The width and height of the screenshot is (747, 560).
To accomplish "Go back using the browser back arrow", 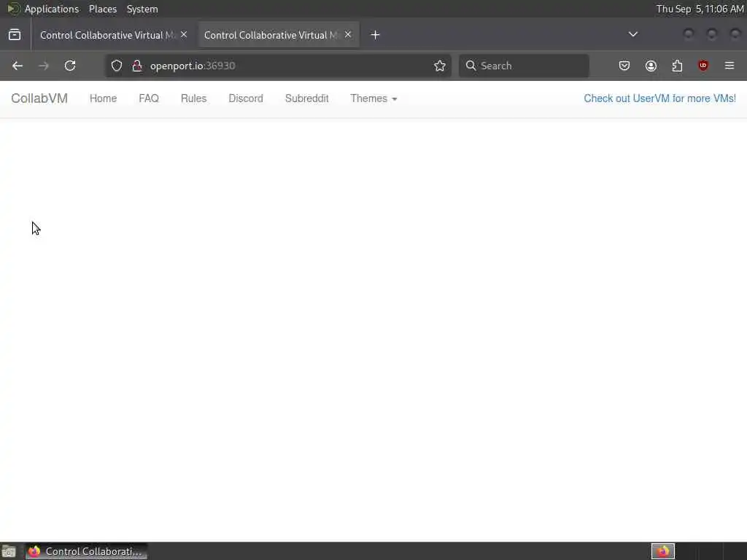I will [x=18, y=66].
